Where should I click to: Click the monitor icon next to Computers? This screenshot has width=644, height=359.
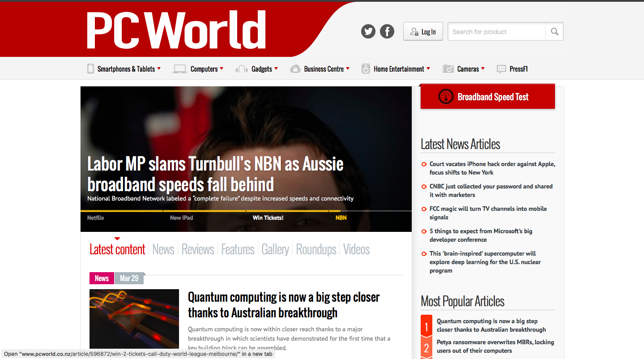179,68
